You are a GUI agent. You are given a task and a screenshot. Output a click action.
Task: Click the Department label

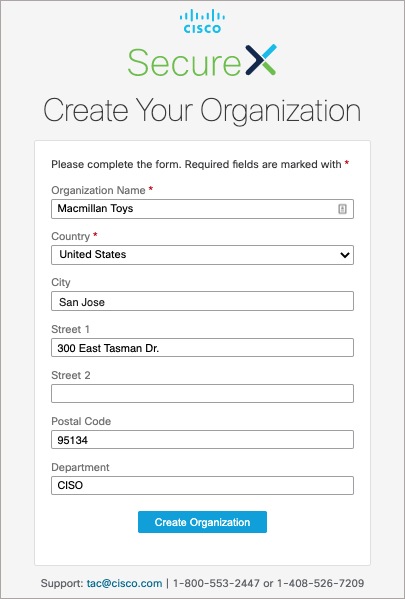80,467
